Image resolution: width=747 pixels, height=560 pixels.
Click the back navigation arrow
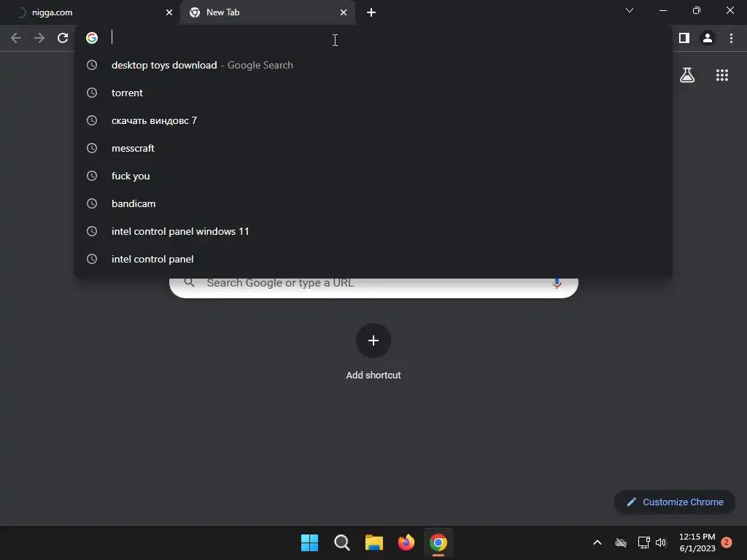pos(16,38)
